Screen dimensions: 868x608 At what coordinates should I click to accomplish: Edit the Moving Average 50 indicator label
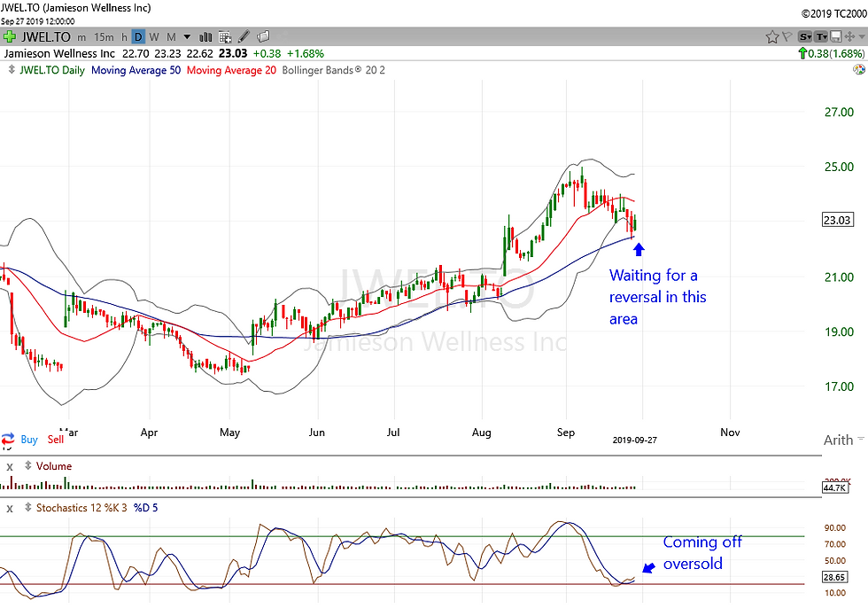(x=136, y=70)
